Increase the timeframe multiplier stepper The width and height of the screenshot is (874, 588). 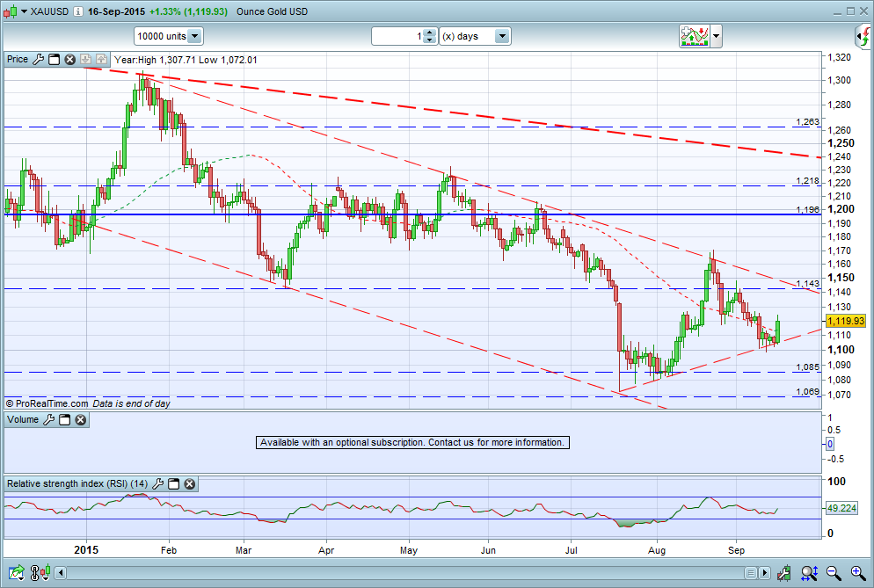429,33
